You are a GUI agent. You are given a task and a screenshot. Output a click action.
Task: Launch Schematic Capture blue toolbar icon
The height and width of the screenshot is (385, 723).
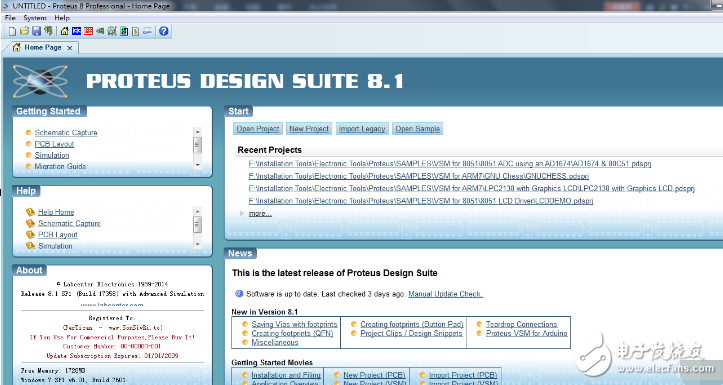[77, 31]
